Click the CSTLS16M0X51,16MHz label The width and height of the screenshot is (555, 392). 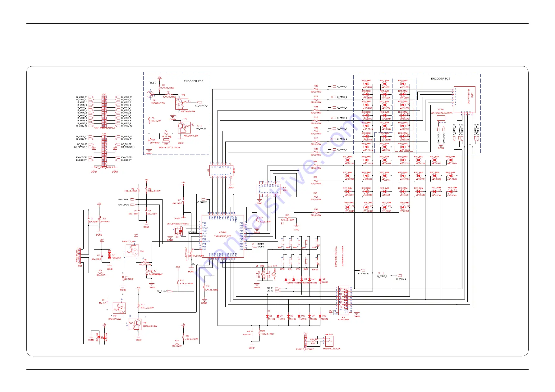(177, 224)
